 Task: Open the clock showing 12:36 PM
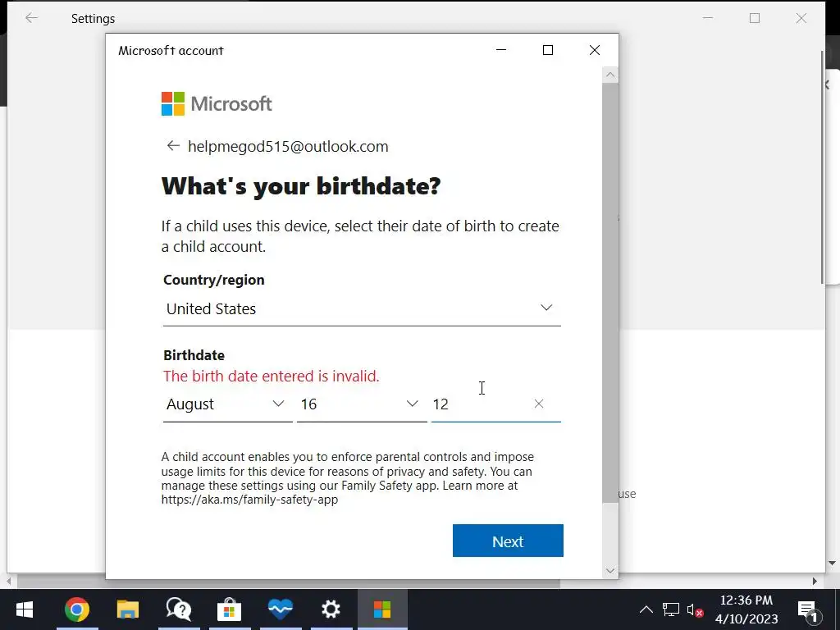(x=746, y=609)
